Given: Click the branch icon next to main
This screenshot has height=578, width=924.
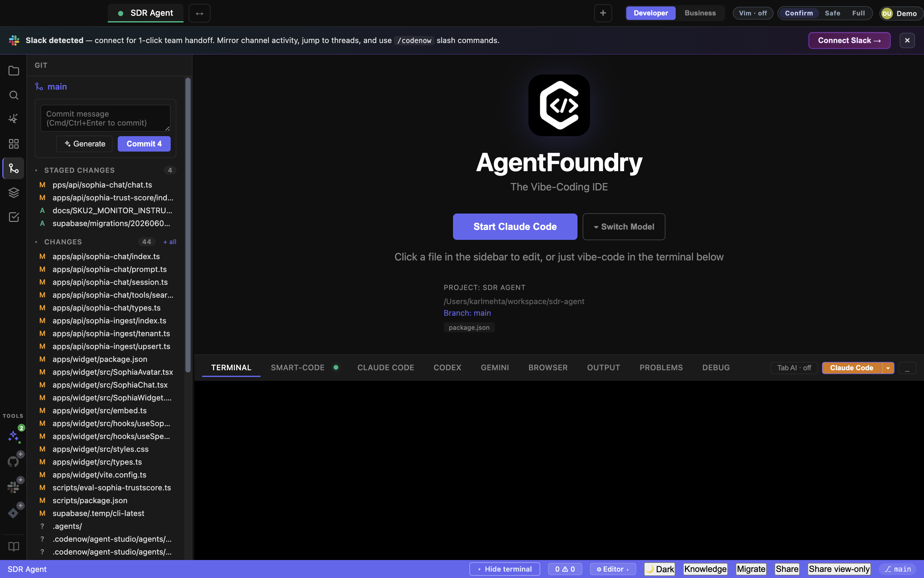Looking at the screenshot, I should coord(39,87).
